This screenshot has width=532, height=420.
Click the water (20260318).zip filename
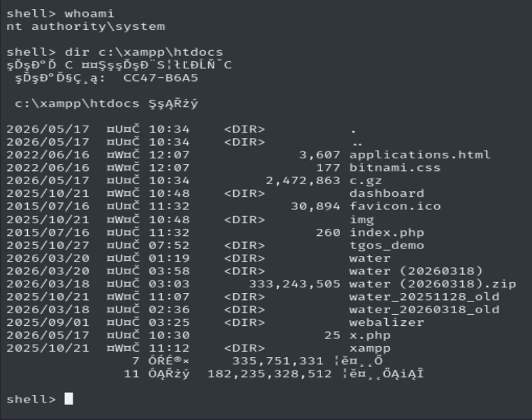pyautogui.click(x=433, y=284)
